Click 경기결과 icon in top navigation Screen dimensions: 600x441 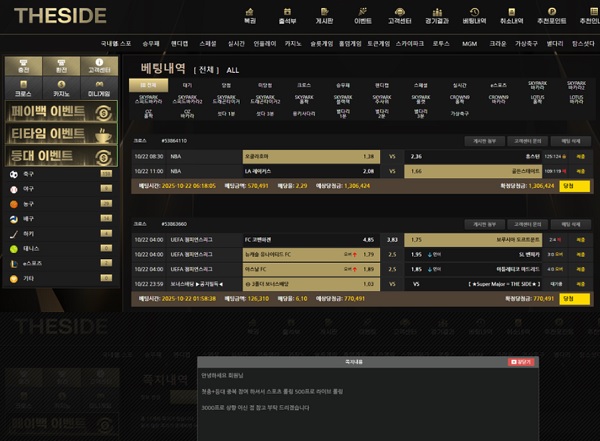pyautogui.click(x=434, y=15)
